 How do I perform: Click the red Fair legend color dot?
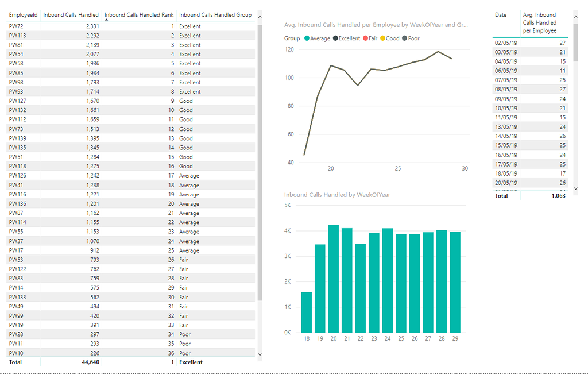pos(366,38)
